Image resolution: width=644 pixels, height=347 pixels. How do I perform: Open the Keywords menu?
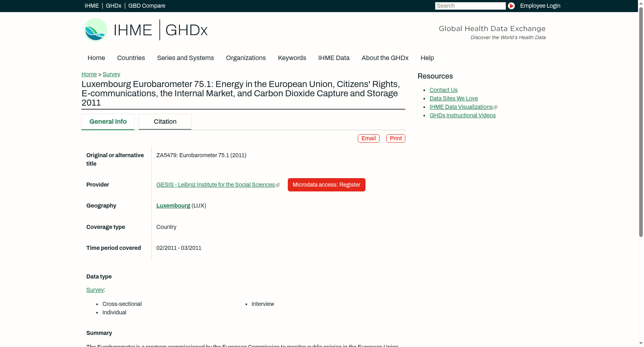292,58
